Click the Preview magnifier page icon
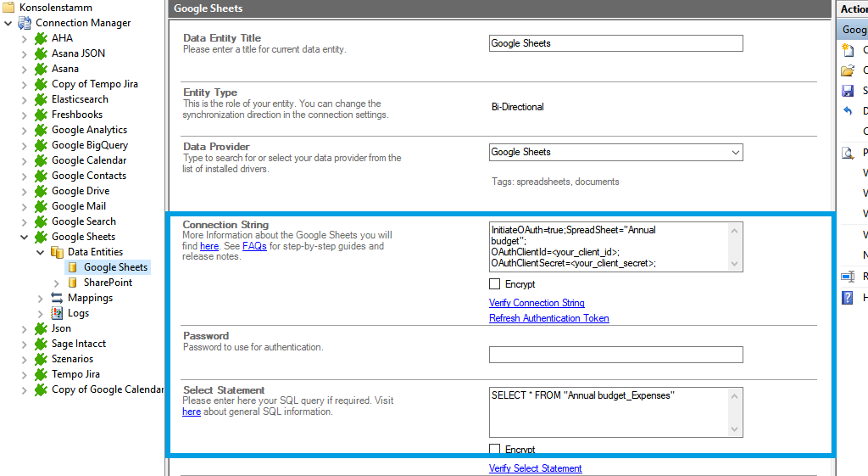The image size is (868, 476). [847, 153]
